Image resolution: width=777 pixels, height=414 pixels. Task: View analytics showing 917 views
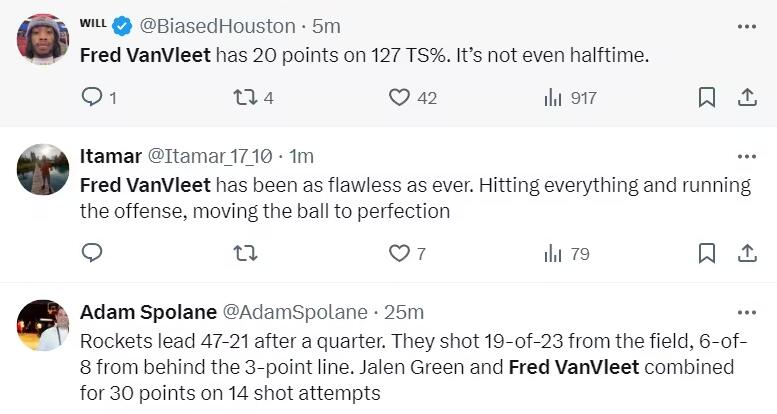point(553,97)
